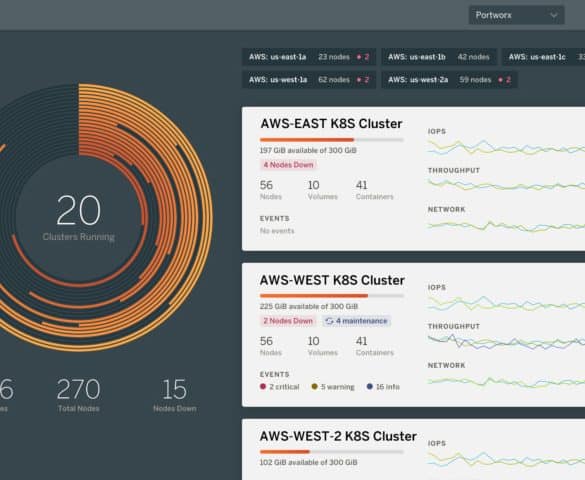
Task: Open the Portworx dropdown
Action: (516, 15)
